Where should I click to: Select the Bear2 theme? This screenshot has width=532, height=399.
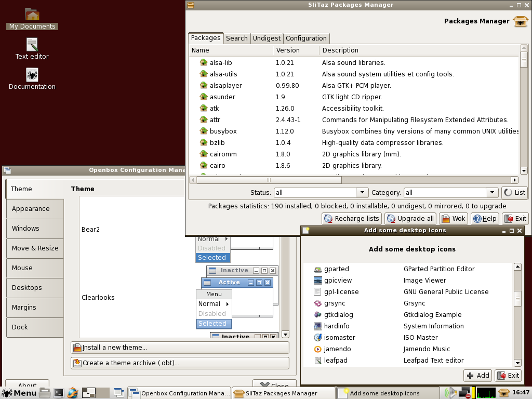click(90, 229)
